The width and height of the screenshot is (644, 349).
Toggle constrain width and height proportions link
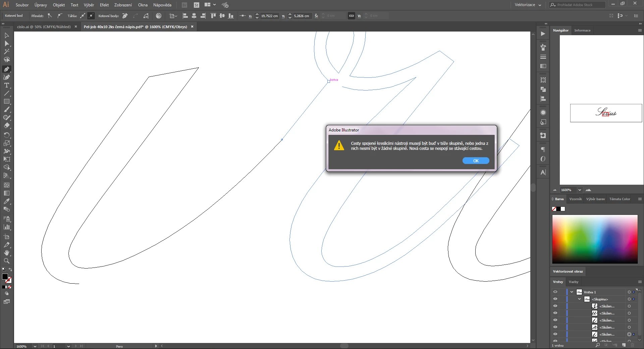coord(352,16)
